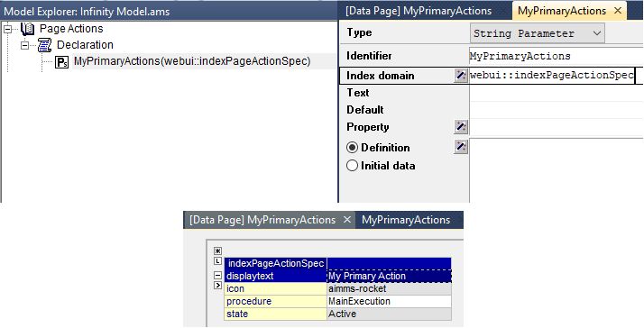644x328 pixels.
Task: Select MyPrimaryActions(webui::indexPageActionSpec) tree item
Action: point(192,61)
